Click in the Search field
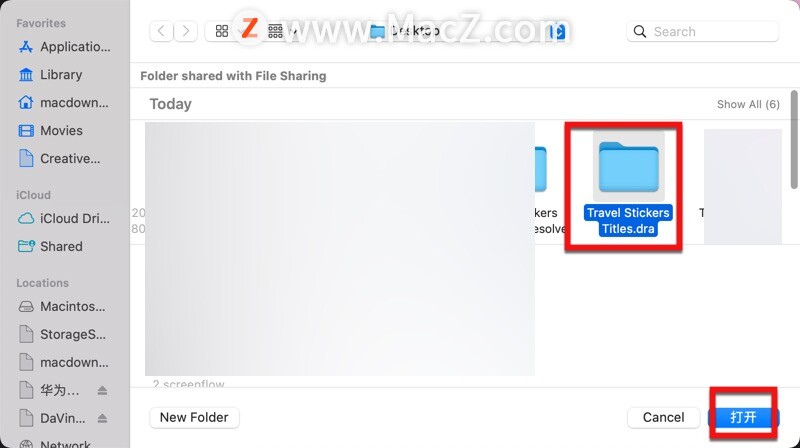800x448 pixels. coord(702,32)
